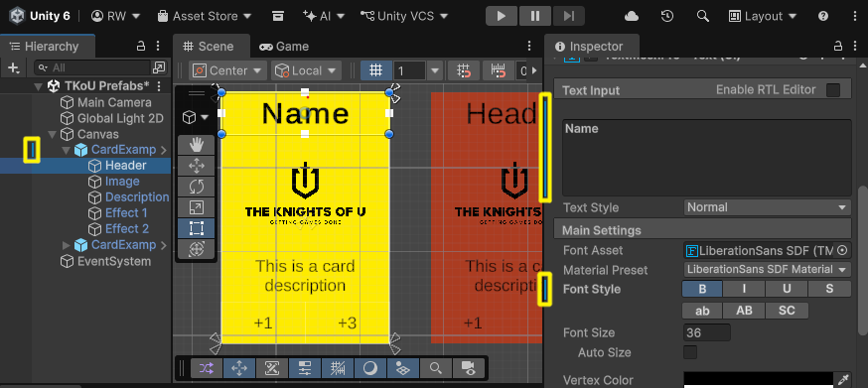Click the camera with eye icon in the bottom scene toolbar
Image resolution: width=868 pixels, height=388 pixels.
pyautogui.click(x=469, y=368)
